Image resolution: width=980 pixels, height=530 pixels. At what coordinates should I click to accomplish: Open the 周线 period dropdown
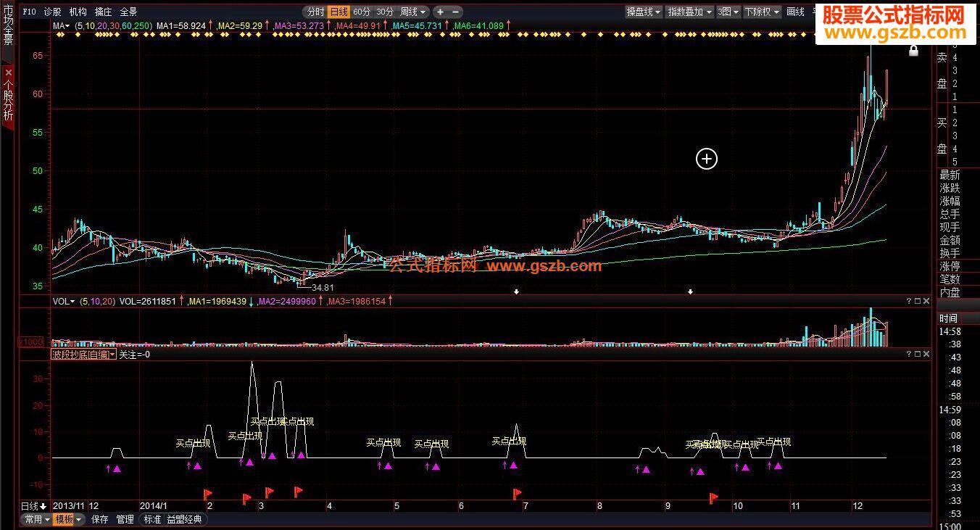coord(413,12)
